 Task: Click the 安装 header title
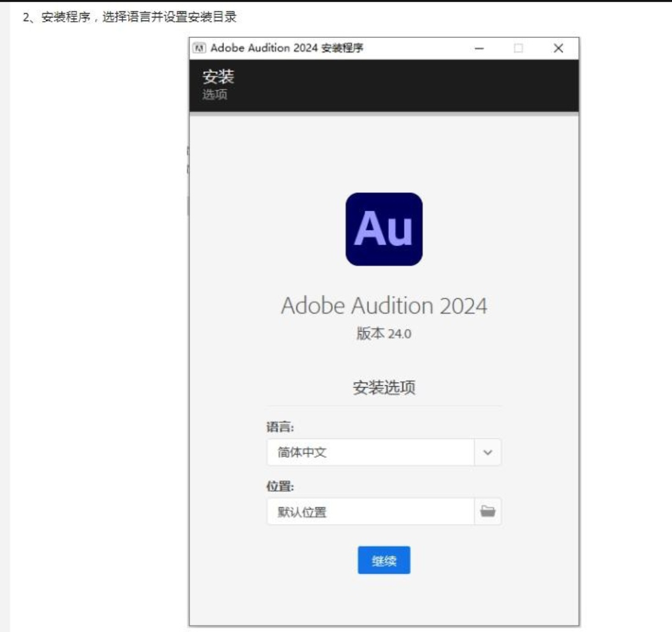pos(218,78)
